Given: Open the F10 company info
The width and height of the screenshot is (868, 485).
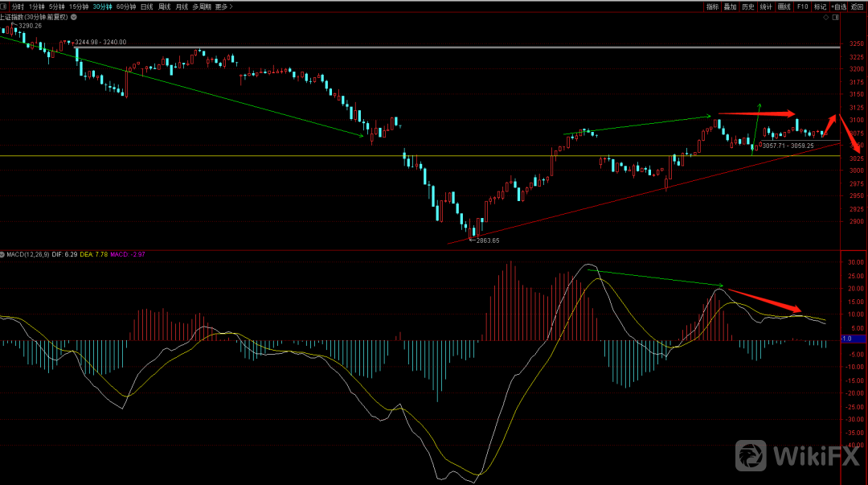Looking at the screenshot, I should click(x=802, y=6).
